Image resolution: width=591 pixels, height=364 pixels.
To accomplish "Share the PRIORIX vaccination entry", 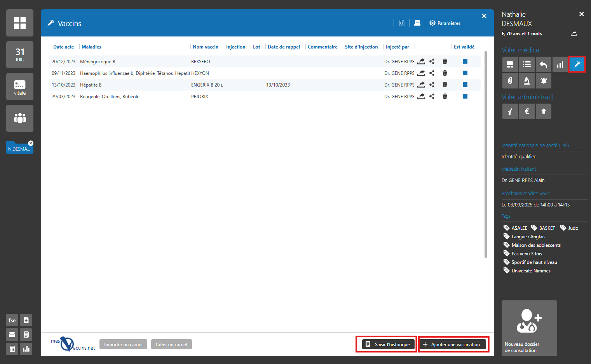I will [432, 96].
